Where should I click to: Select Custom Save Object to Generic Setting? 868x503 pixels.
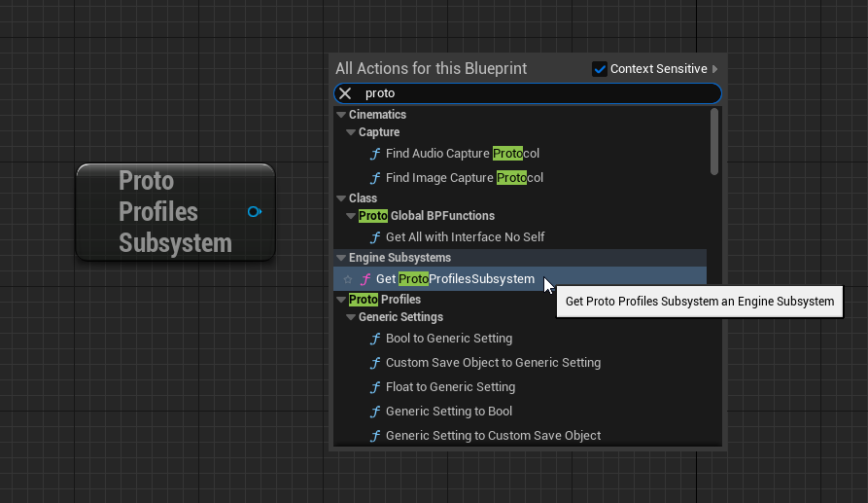pyautogui.click(x=493, y=363)
